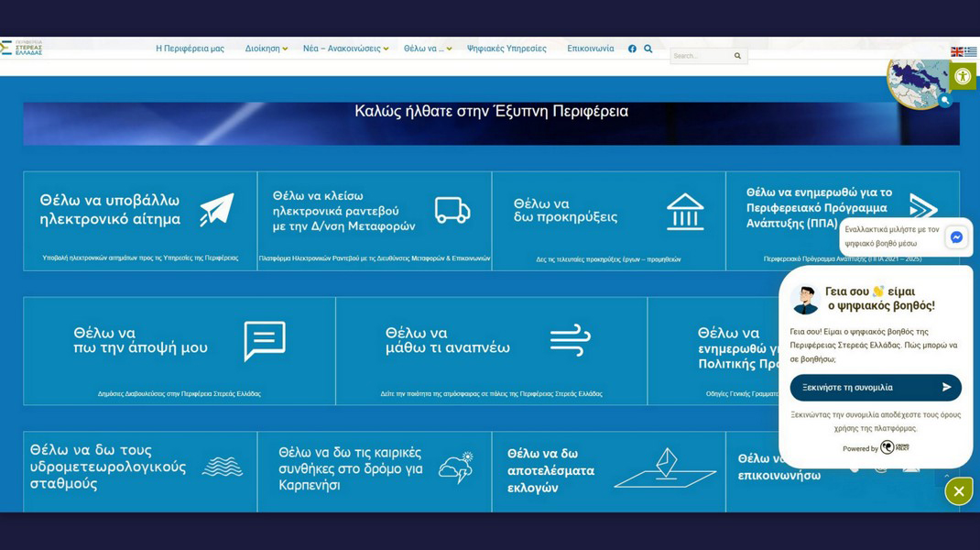980x550 pixels.
Task: Click the wind air quality icon
Action: pos(570,341)
